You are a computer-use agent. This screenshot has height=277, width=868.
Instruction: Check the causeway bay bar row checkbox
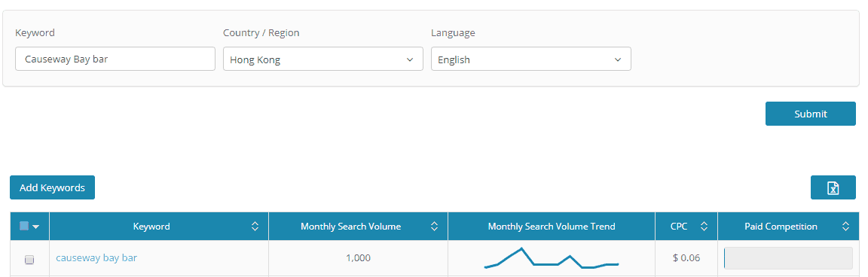29,259
